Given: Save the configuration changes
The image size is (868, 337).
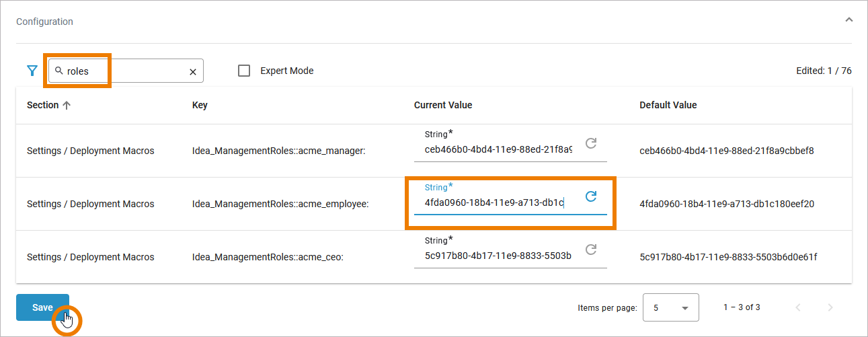Looking at the screenshot, I should click(x=42, y=307).
